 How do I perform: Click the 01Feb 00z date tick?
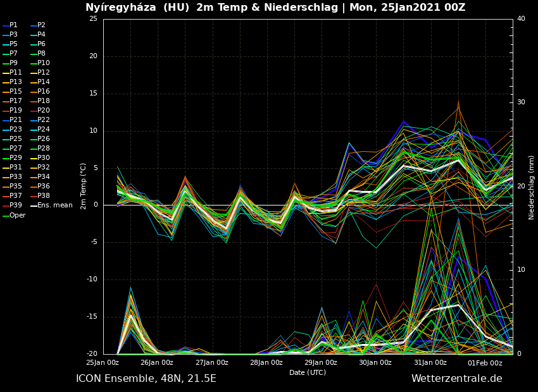click(x=485, y=363)
